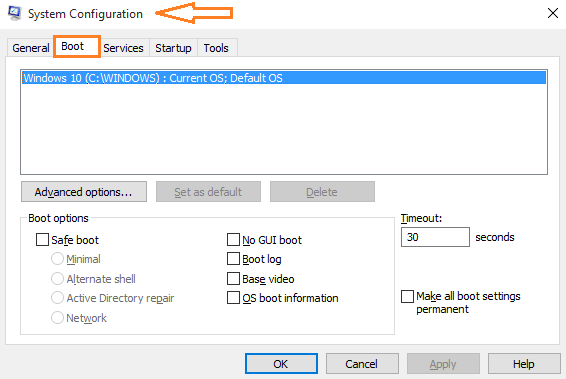Click the System Configuration title bar icon
The height and width of the screenshot is (379, 566).
click(x=15, y=13)
